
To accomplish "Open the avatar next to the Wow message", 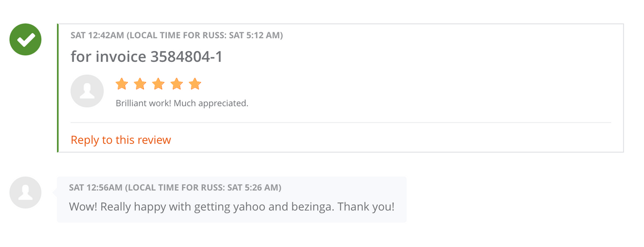I will click(25, 192).
